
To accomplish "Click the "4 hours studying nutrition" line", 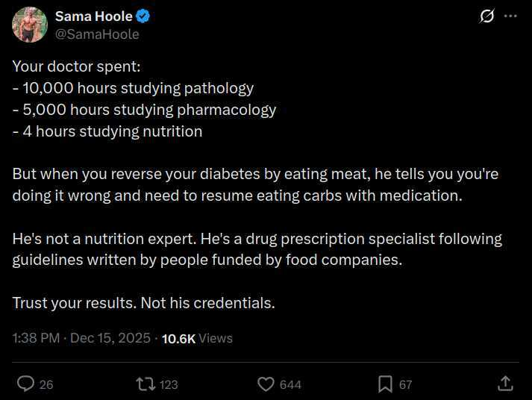I will pyautogui.click(x=107, y=131).
